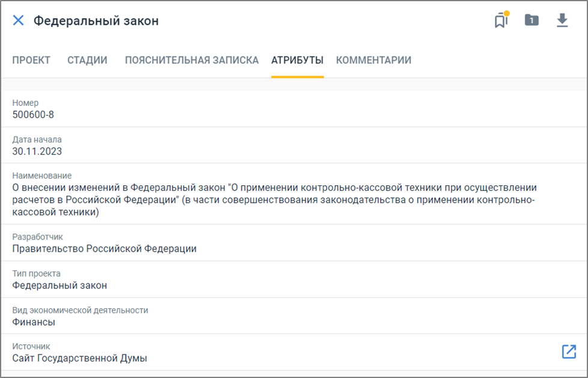The image size is (588, 378).
Task: Click the Источник field label
Action: click(31, 346)
